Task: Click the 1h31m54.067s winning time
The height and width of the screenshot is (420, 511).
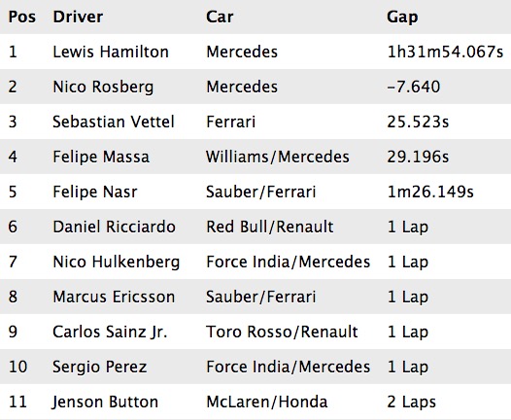Action: tap(445, 52)
